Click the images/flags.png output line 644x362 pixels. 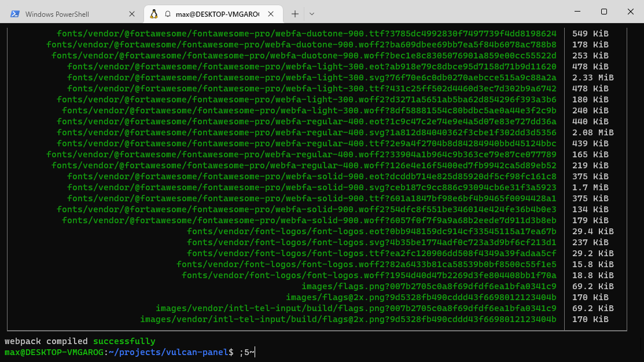428,286
